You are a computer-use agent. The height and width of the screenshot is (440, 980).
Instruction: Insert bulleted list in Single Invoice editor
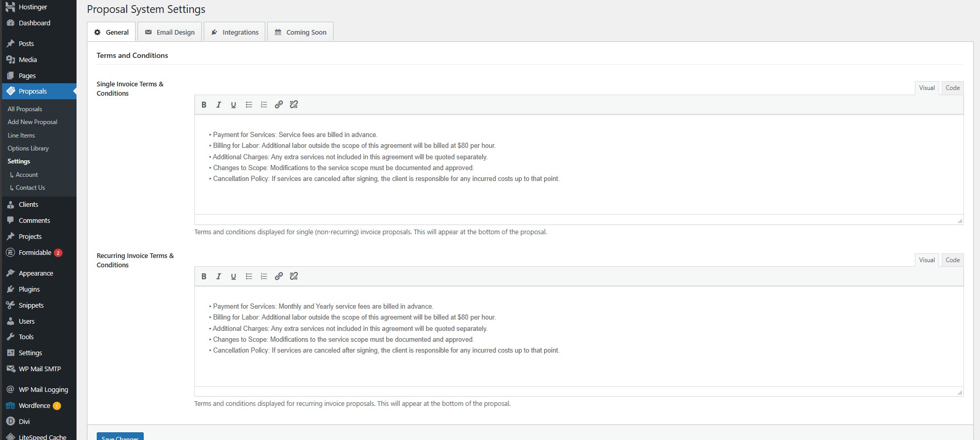pyautogui.click(x=249, y=104)
